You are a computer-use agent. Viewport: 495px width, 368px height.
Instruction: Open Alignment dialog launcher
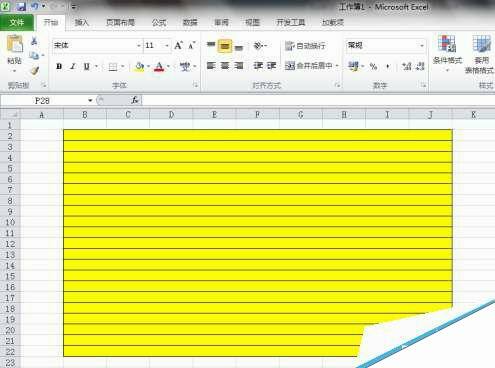point(337,86)
